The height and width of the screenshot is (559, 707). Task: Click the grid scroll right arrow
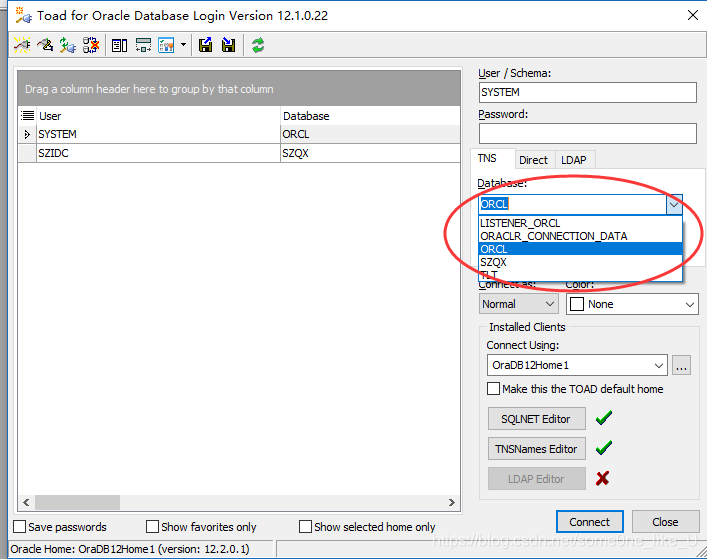tap(451, 502)
